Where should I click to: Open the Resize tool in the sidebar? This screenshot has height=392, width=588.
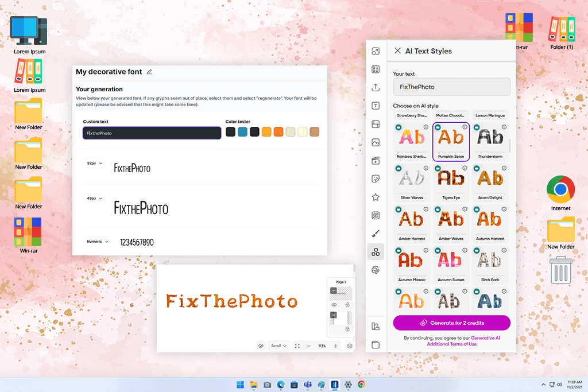pyautogui.click(x=376, y=51)
